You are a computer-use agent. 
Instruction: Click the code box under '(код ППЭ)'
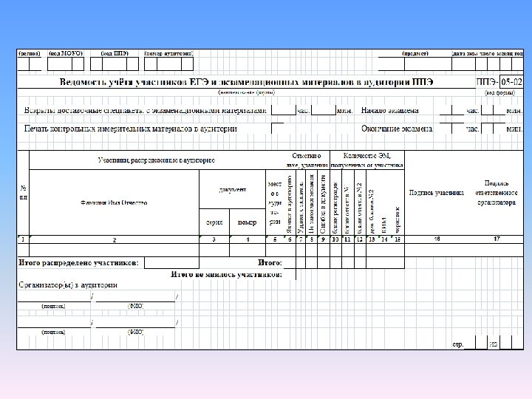click(x=115, y=64)
